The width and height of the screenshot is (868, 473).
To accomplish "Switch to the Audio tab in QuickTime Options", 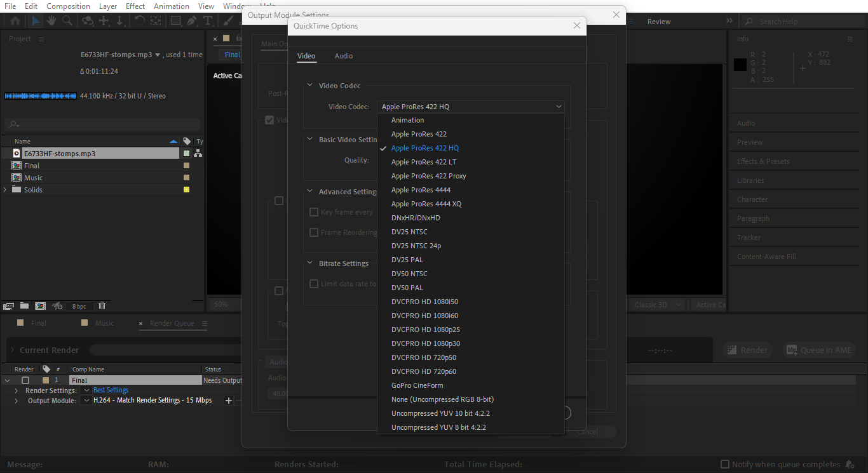I will click(x=344, y=56).
